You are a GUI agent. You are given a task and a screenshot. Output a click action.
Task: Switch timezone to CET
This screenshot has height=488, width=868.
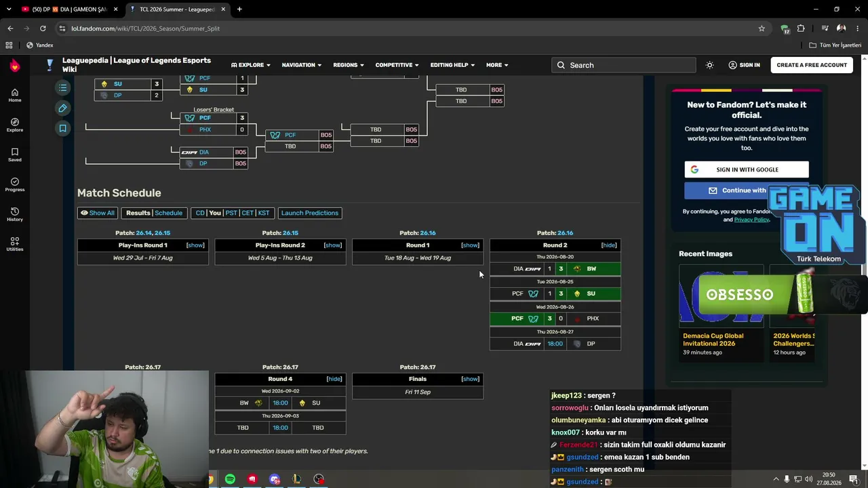click(x=248, y=213)
